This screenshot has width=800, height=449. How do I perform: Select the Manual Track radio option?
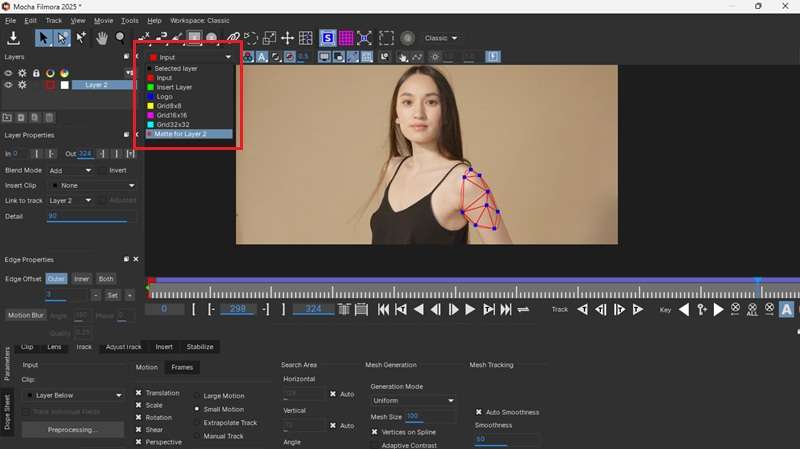click(x=197, y=436)
